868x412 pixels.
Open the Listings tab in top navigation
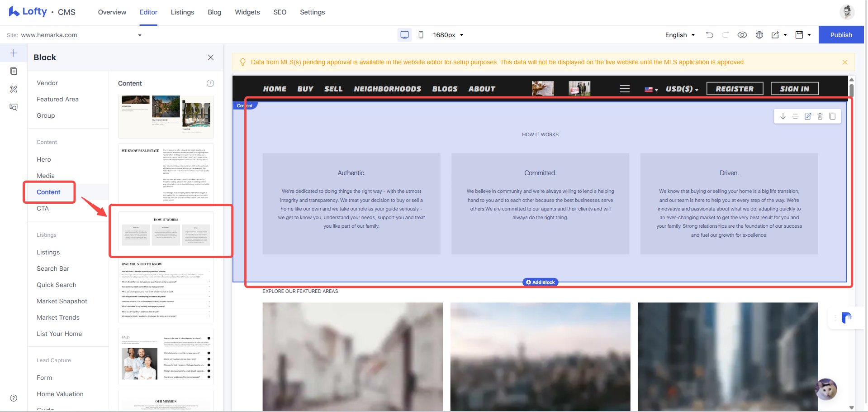pyautogui.click(x=182, y=12)
